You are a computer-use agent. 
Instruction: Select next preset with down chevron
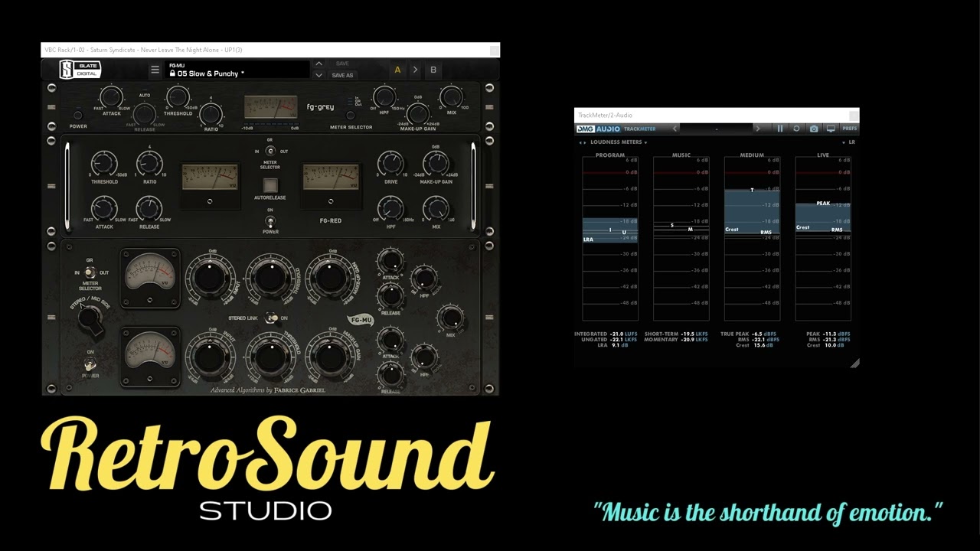click(319, 75)
